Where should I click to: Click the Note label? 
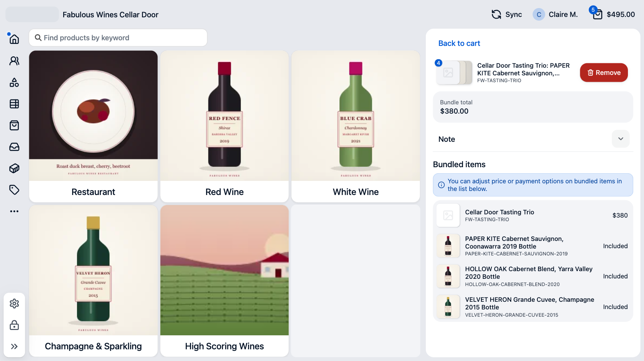446,139
